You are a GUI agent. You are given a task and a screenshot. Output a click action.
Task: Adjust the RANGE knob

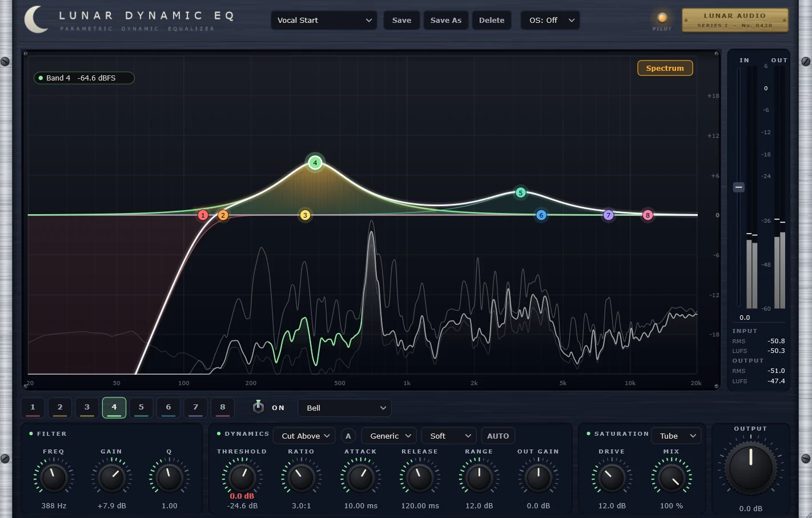point(479,478)
